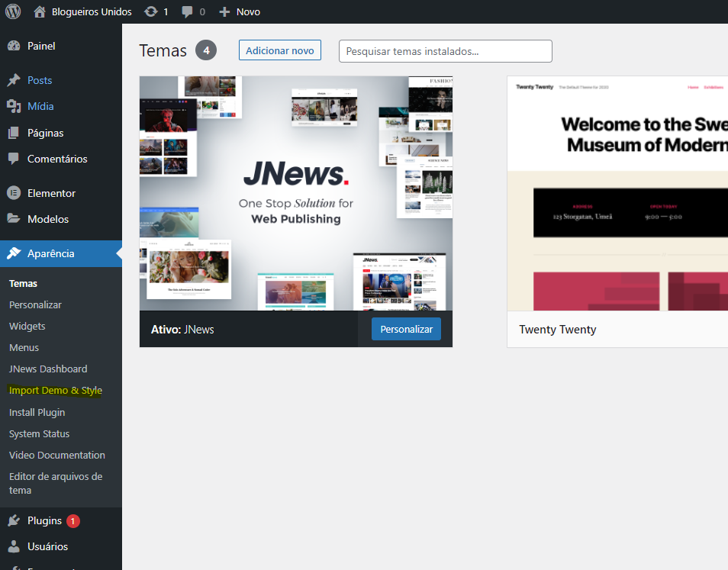The height and width of the screenshot is (570, 728).
Task: Open Import Demo & Style
Action: pos(56,391)
